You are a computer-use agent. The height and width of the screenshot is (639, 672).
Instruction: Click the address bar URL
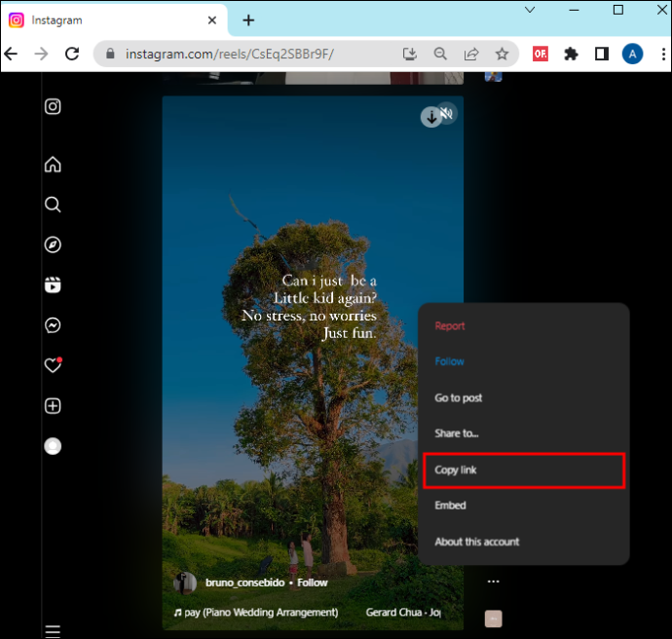[229, 54]
